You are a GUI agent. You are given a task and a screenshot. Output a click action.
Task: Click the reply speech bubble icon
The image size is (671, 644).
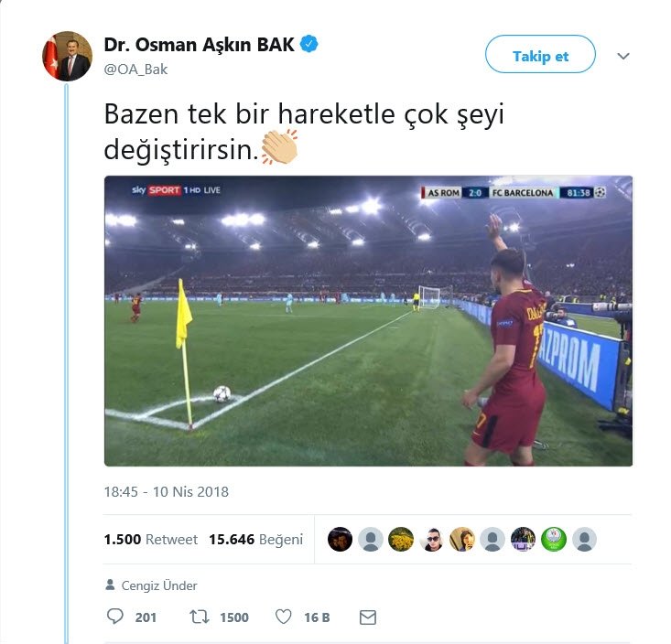point(114,617)
